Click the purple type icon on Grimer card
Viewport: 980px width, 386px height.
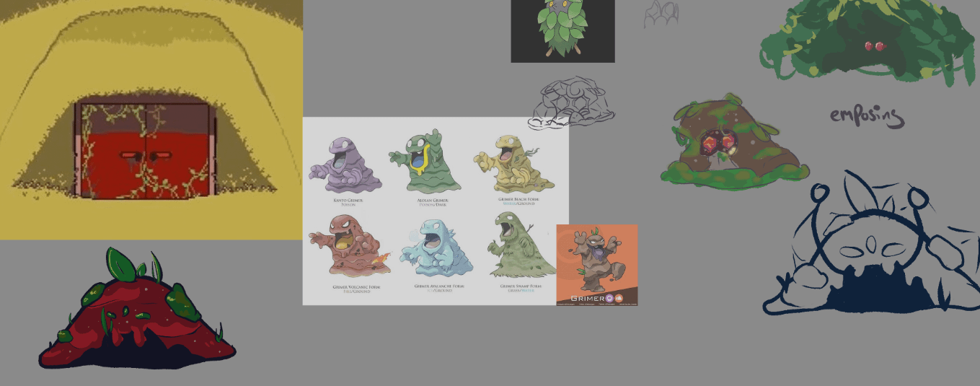click(x=609, y=298)
